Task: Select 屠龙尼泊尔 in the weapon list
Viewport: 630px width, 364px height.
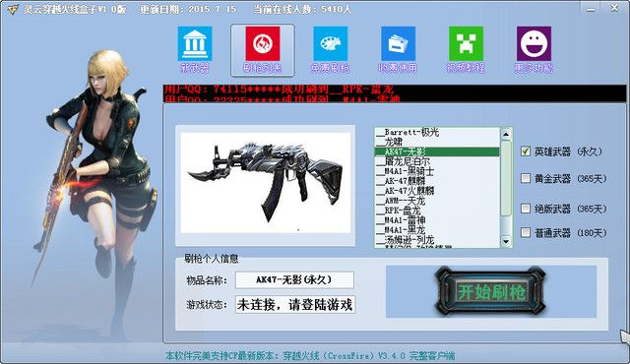Action: tap(437, 161)
